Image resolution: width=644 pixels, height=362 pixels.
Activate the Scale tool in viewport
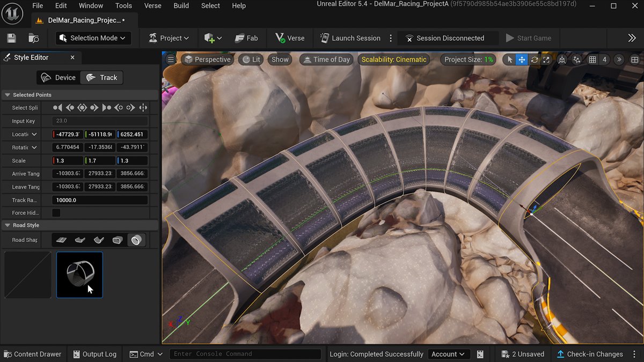click(x=546, y=60)
